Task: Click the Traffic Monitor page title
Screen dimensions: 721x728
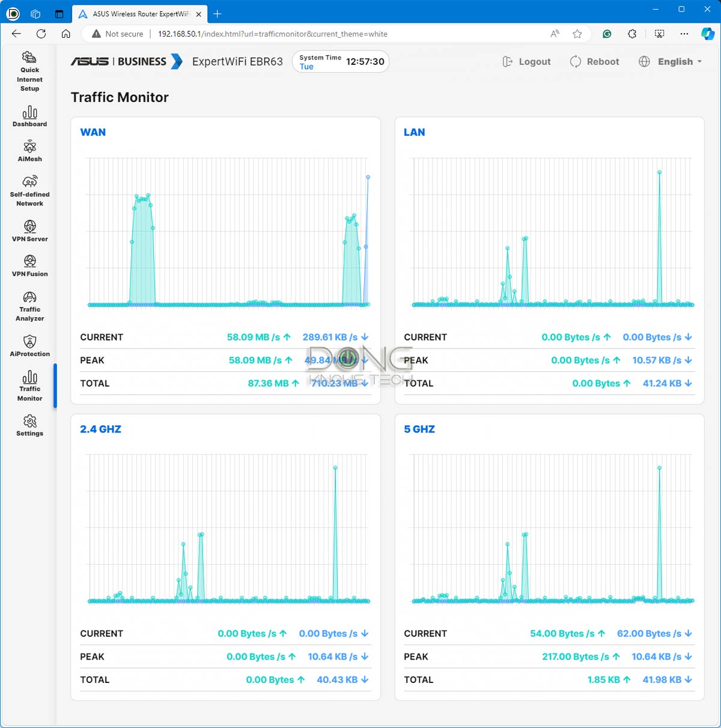Action: (x=120, y=97)
